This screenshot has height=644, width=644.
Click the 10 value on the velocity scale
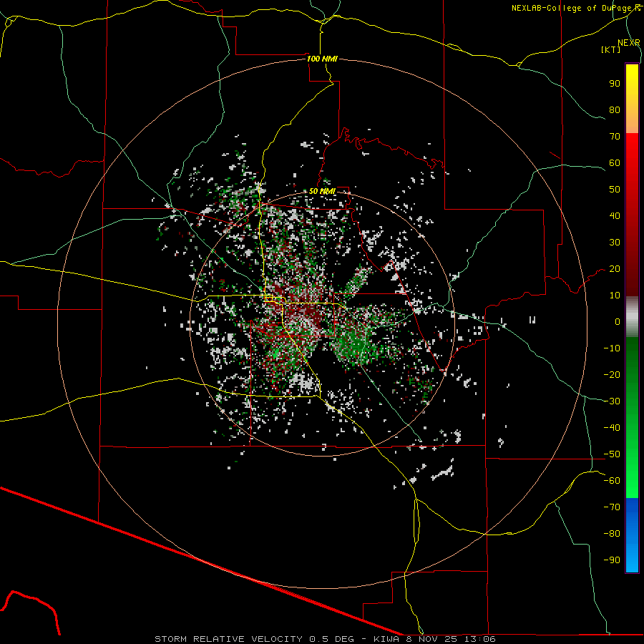click(x=615, y=296)
